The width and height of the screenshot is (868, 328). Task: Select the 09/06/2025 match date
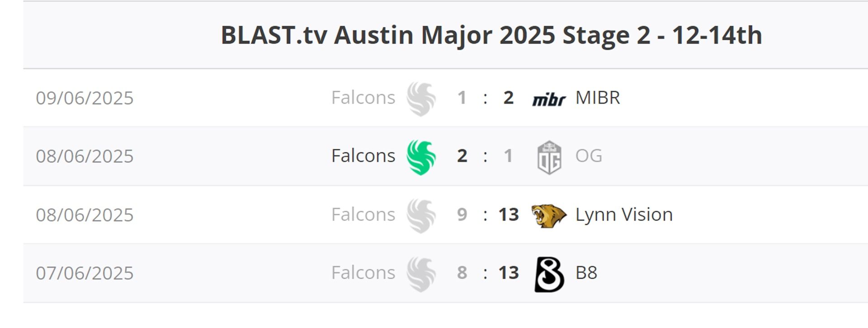click(x=85, y=98)
